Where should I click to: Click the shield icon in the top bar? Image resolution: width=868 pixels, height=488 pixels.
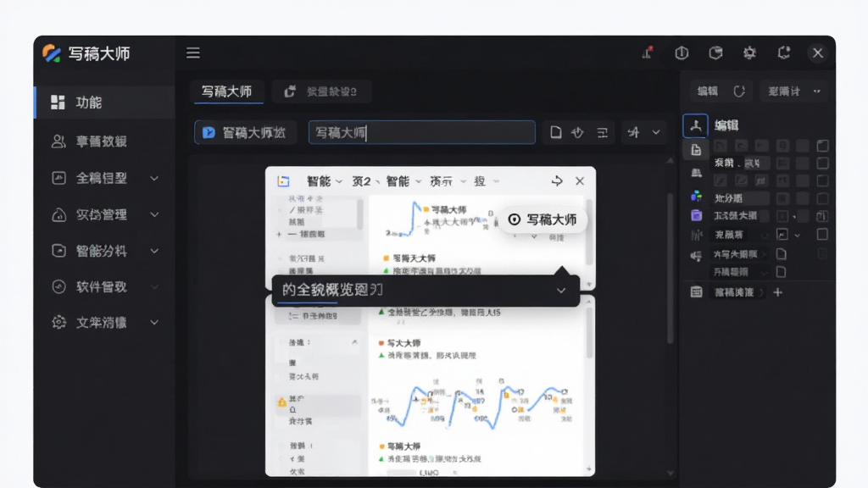click(x=682, y=53)
